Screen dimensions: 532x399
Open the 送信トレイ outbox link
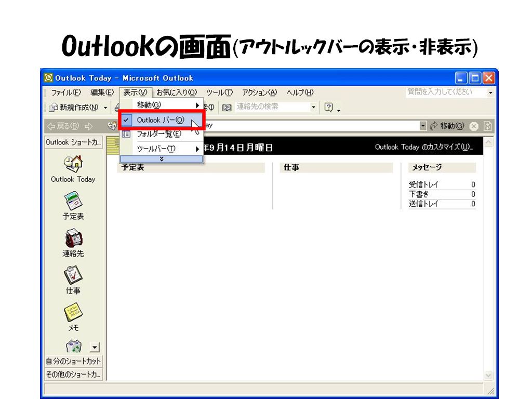[423, 204]
